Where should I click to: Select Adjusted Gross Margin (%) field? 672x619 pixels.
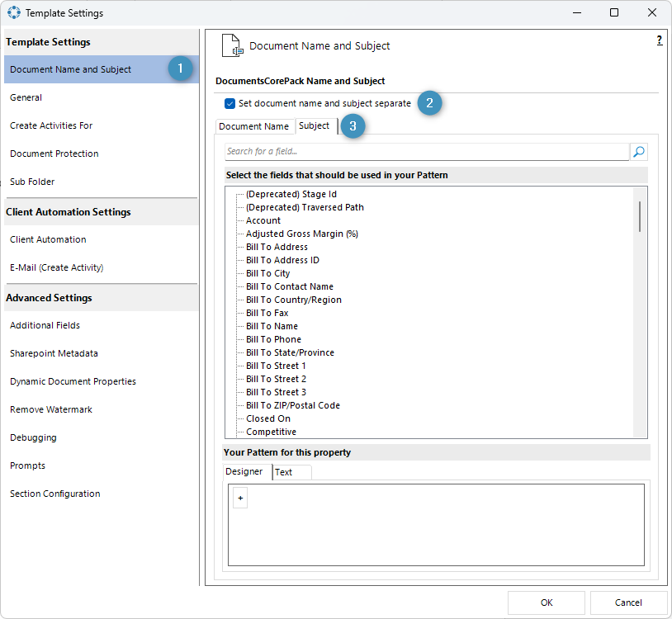301,234
